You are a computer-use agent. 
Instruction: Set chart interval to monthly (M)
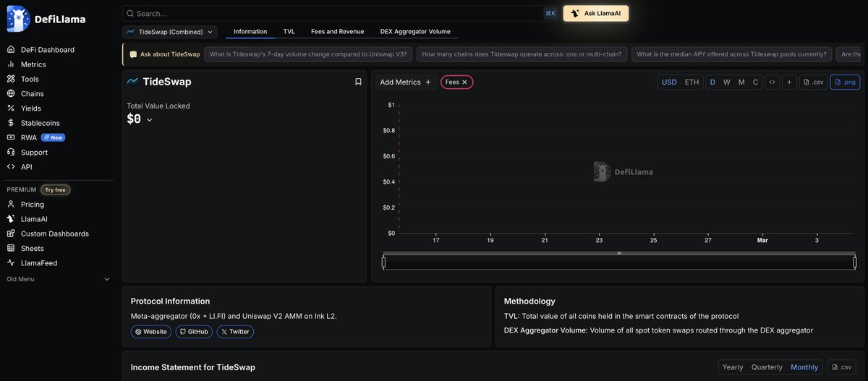pos(741,82)
